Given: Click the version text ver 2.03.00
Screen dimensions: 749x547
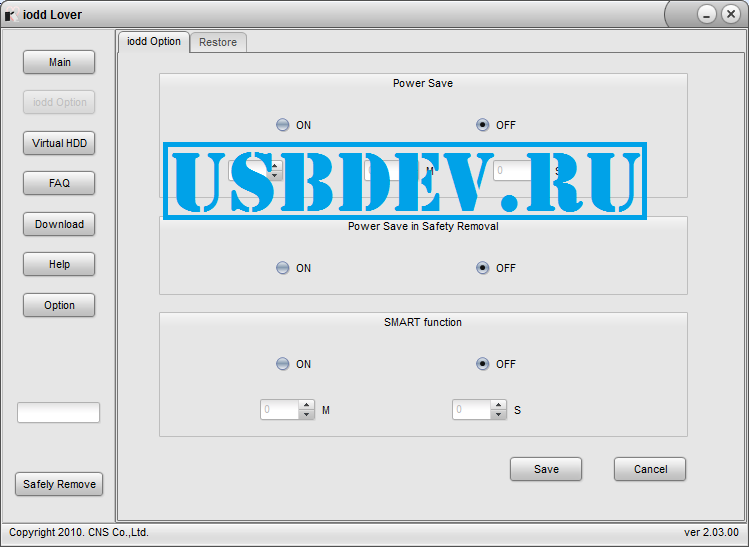Looking at the screenshot, I should pyautogui.click(x=711, y=532).
